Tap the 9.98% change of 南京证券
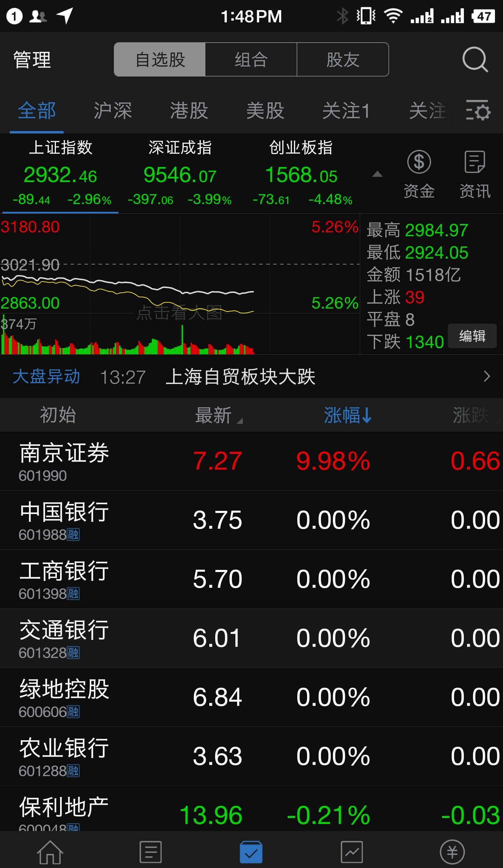The image size is (503, 868). coord(333,461)
